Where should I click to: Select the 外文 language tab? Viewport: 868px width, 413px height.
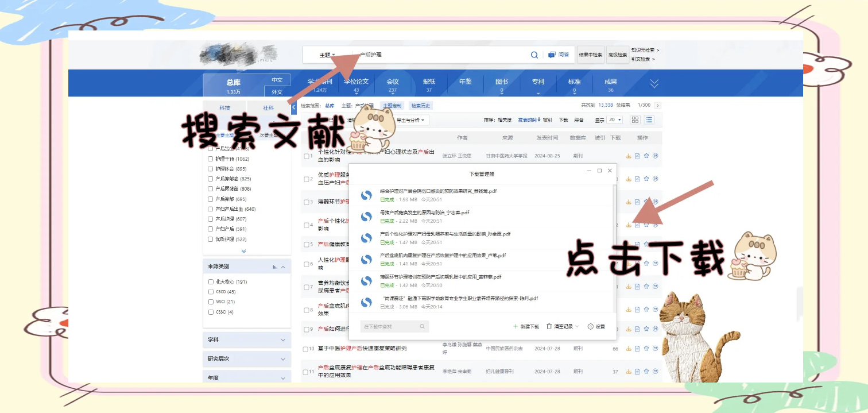pyautogui.click(x=277, y=92)
